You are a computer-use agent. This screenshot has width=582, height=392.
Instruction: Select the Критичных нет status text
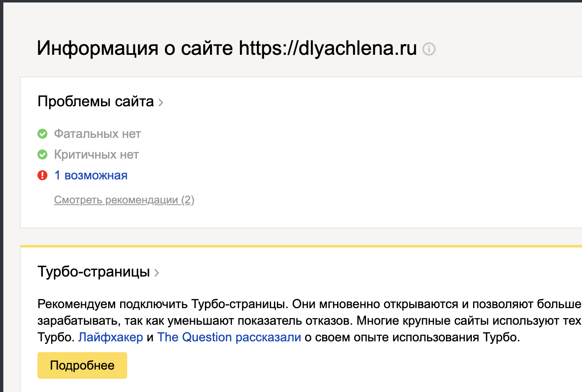96,154
